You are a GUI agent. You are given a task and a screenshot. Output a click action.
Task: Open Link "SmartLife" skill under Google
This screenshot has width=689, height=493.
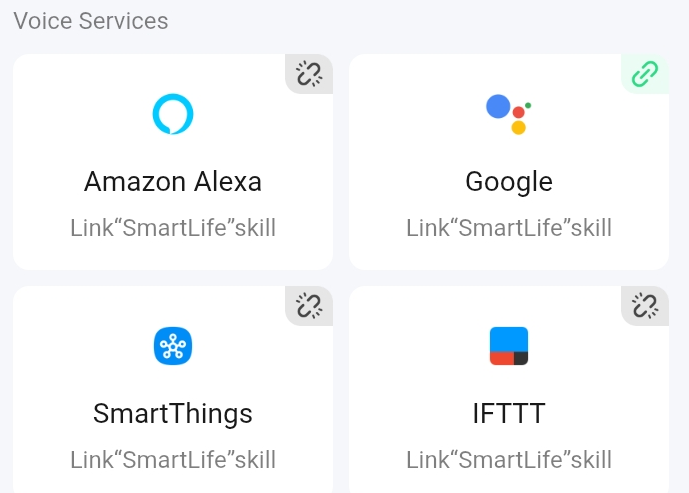(x=509, y=228)
